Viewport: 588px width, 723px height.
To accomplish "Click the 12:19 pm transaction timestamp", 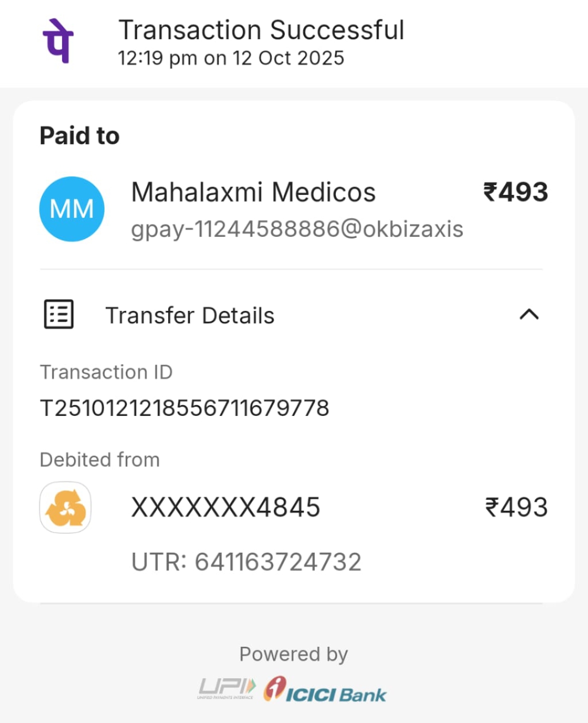I will (x=231, y=58).
